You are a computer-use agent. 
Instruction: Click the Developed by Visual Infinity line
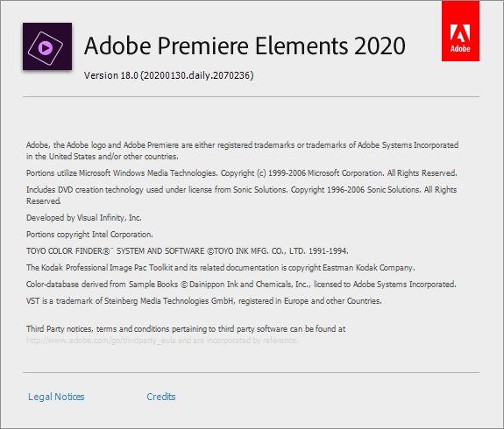pos(84,218)
